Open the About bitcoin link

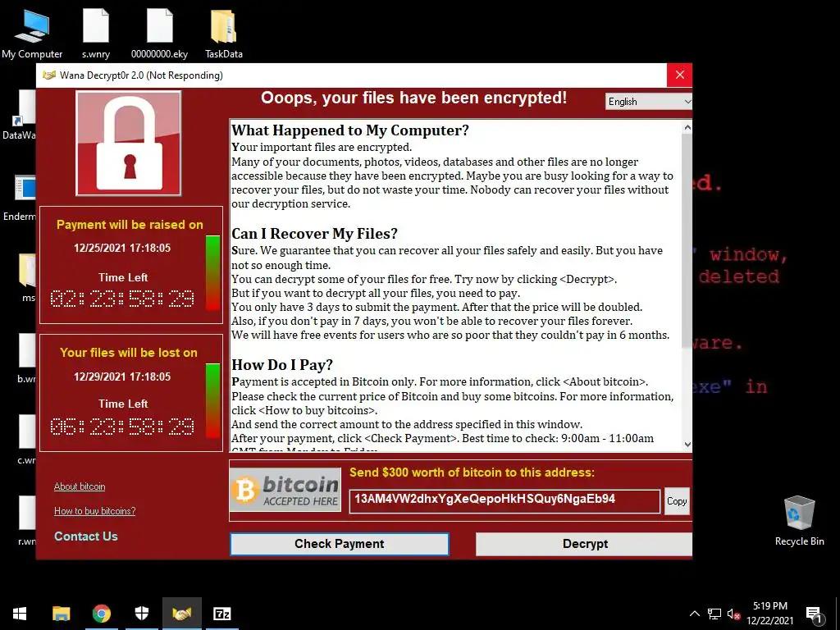(80, 486)
